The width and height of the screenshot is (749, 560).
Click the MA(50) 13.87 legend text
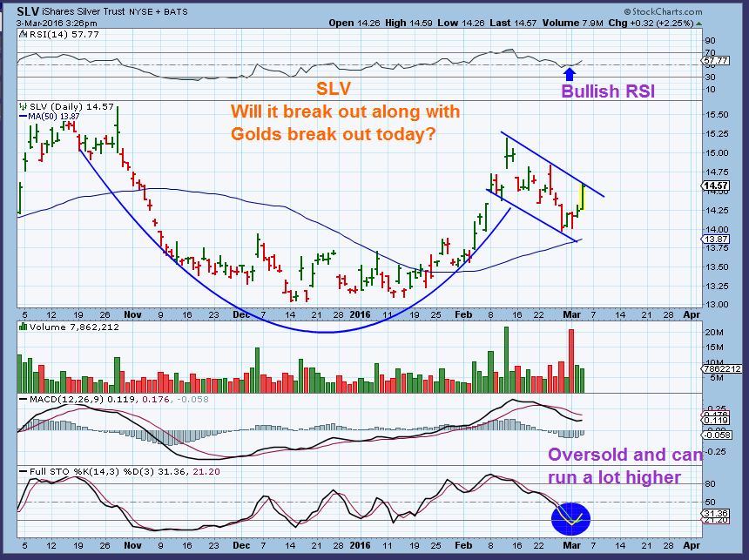pyautogui.click(x=53, y=116)
